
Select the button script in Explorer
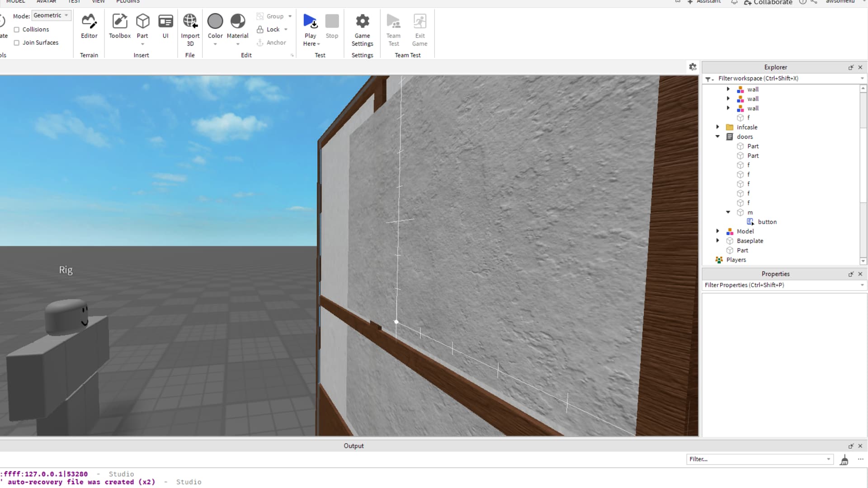pyautogui.click(x=767, y=222)
